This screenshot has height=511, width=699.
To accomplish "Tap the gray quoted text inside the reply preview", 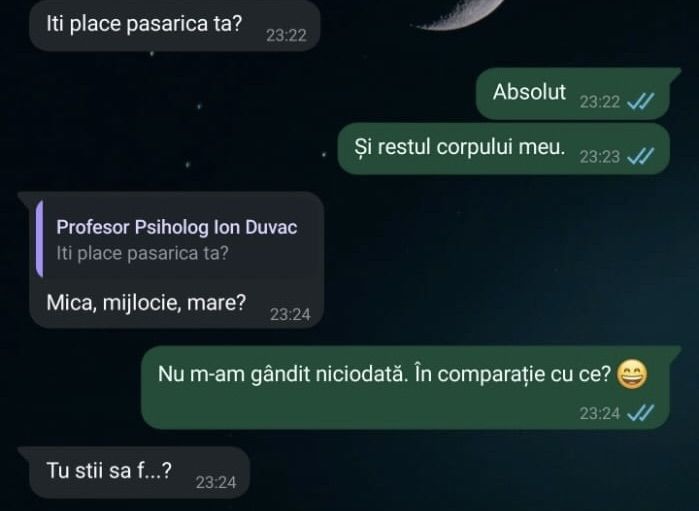I will point(142,253).
